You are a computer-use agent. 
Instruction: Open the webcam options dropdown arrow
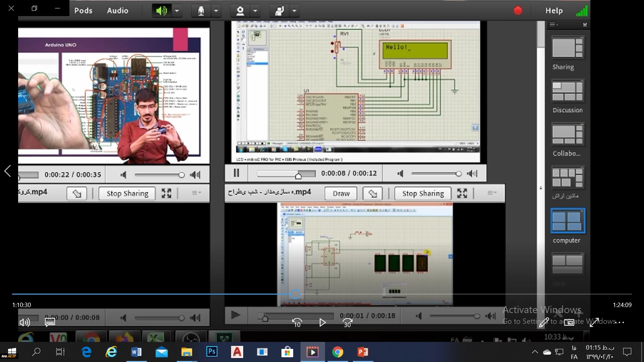[x=255, y=11]
